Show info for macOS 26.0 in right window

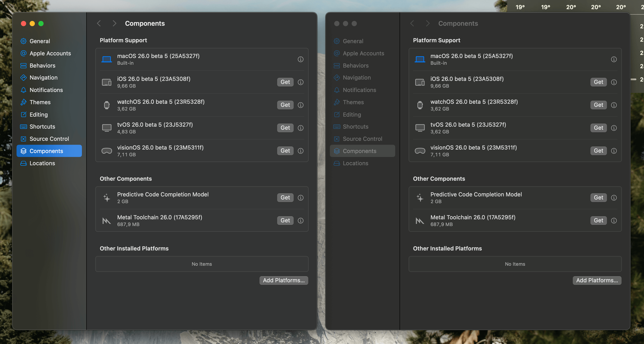coord(614,59)
